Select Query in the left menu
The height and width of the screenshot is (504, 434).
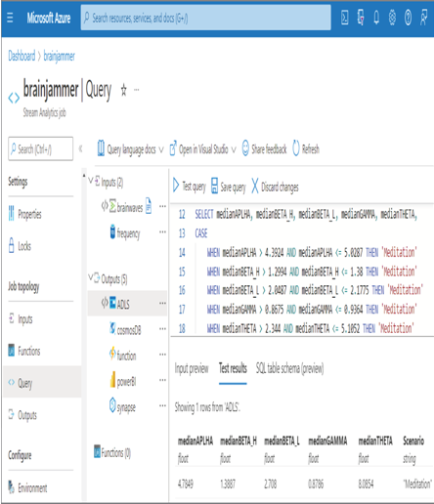coord(42,382)
